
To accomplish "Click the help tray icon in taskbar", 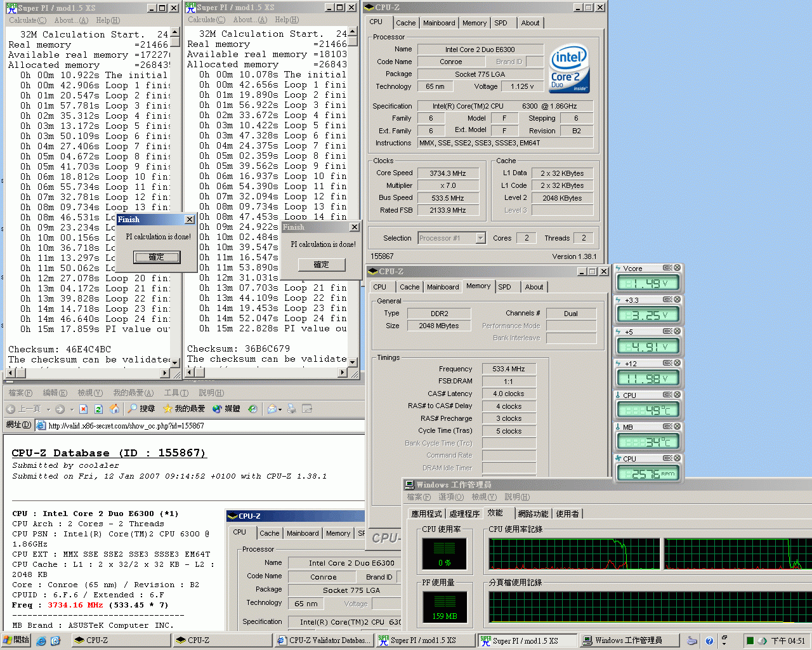I will 709,641.
